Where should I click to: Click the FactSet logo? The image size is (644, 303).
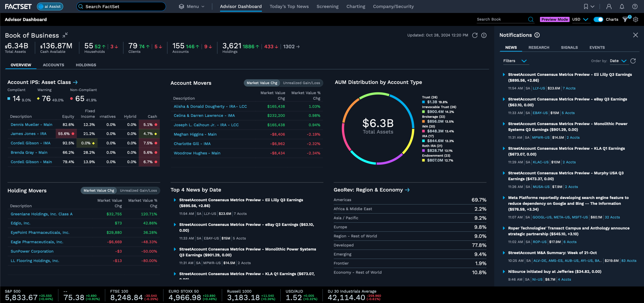18,6
